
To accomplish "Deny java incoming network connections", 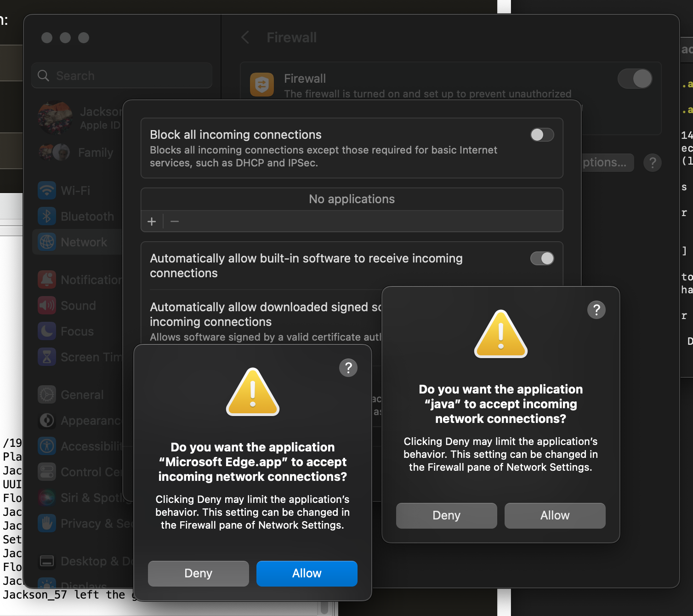I will tap(446, 515).
